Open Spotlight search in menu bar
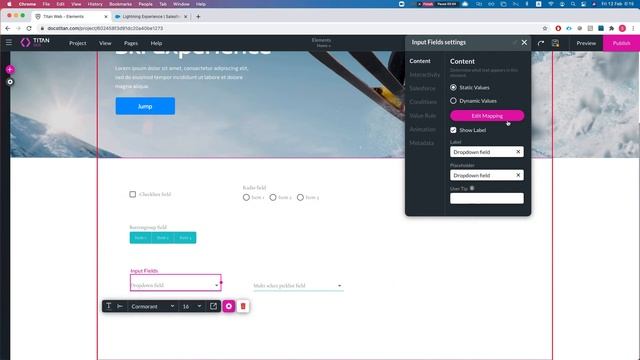640x360 pixels. click(573, 4)
